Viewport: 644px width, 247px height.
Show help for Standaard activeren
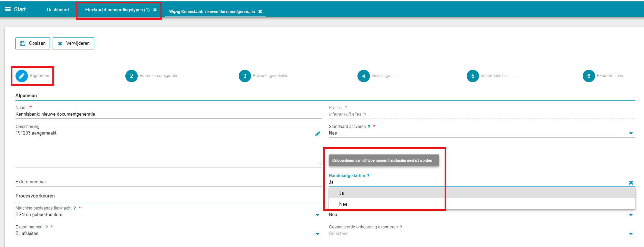click(369, 127)
